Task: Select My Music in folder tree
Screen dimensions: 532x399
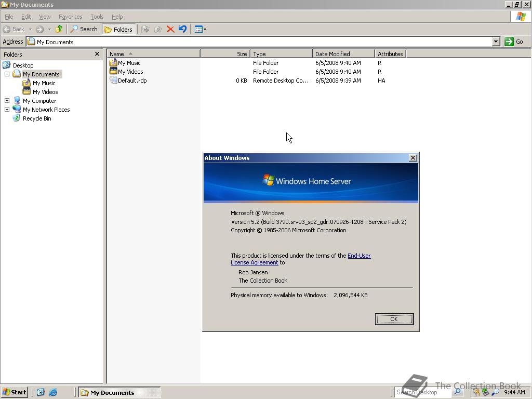Action: [x=44, y=83]
